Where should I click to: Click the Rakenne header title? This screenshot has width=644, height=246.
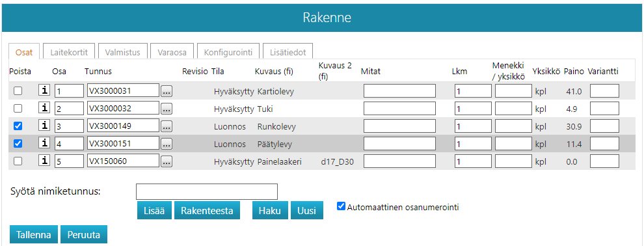pos(327,18)
